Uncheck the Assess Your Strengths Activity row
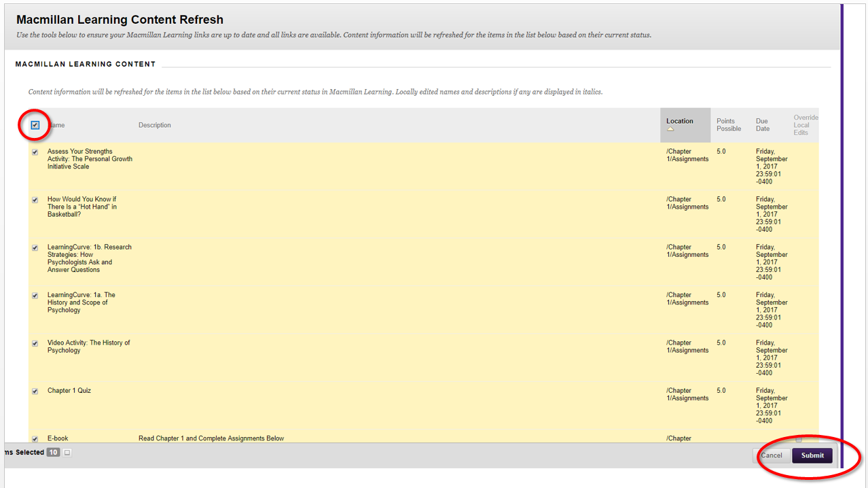The image size is (868, 488). pos(35,152)
